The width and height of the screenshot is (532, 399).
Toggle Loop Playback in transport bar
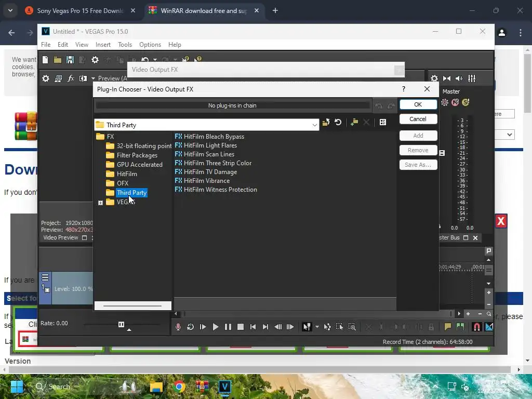pyautogui.click(x=190, y=327)
